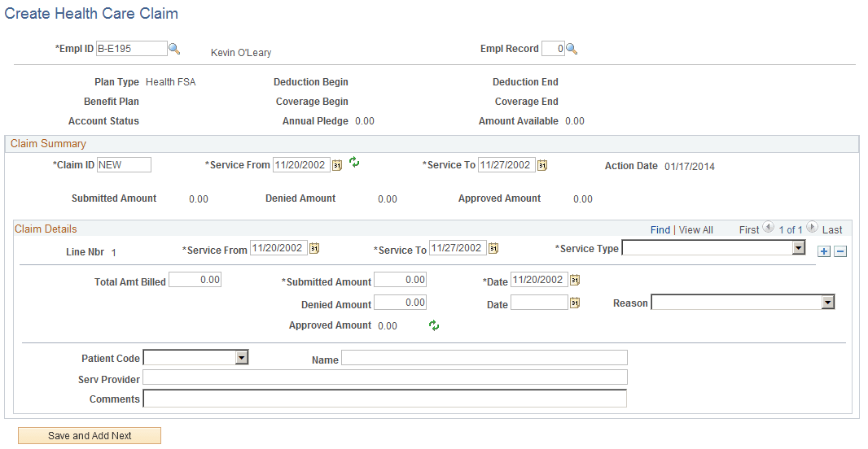The width and height of the screenshot is (868, 449).
Task: Click the '1 of 1' row counter
Action: click(791, 230)
